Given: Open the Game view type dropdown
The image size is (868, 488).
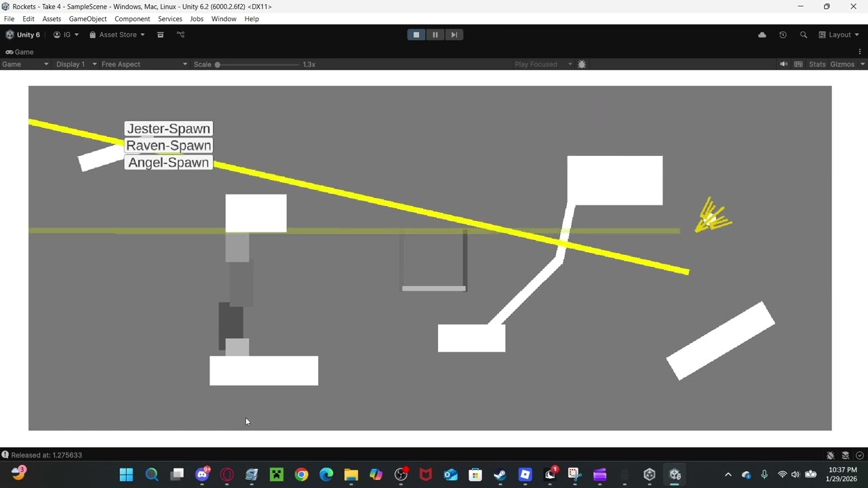Looking at the screenshot, I should (x=25, y=64).
